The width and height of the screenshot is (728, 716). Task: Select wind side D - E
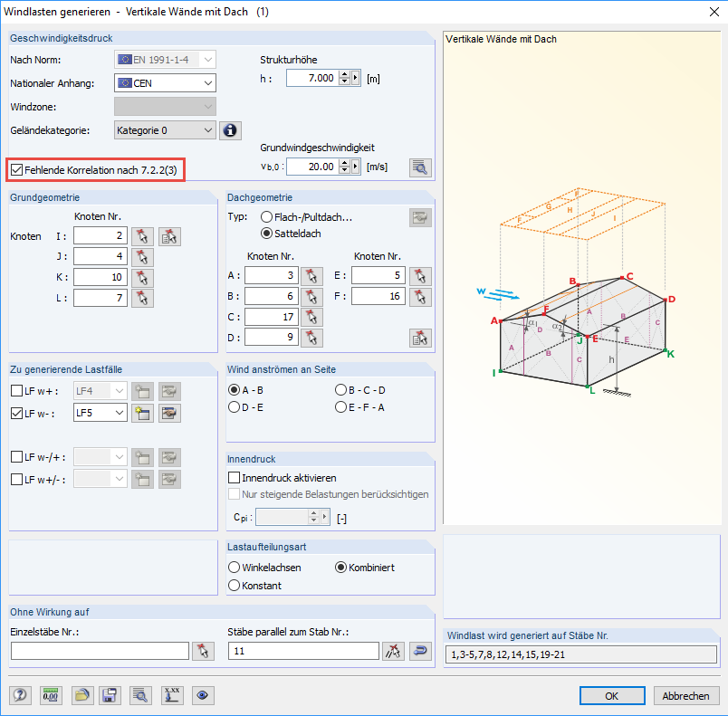(234, 407)
